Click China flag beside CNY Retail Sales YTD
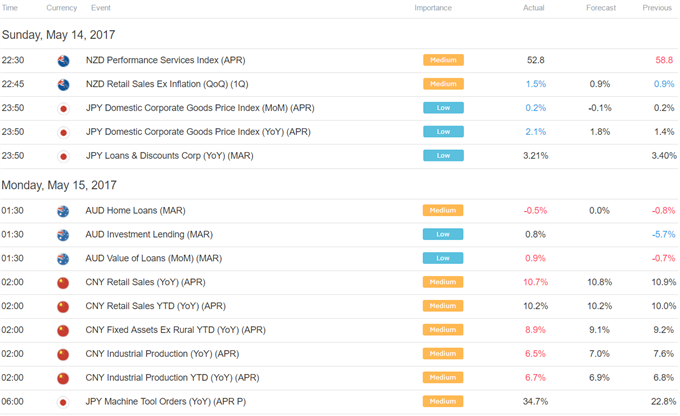The image size is (680, 416). (63, 307)
